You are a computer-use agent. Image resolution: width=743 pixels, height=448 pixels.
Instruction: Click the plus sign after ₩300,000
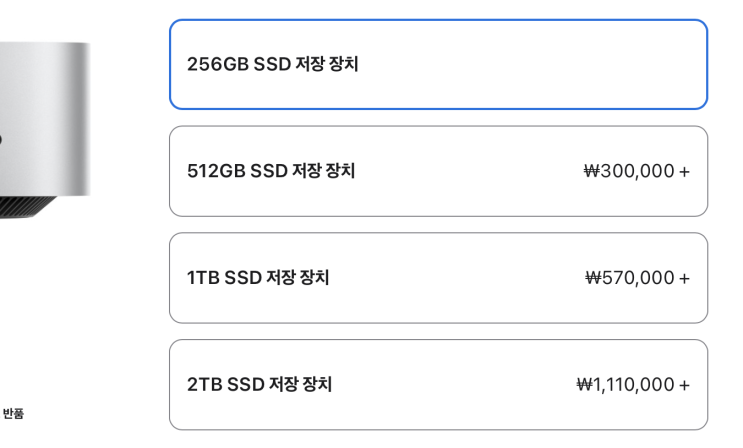click(685, 171)
